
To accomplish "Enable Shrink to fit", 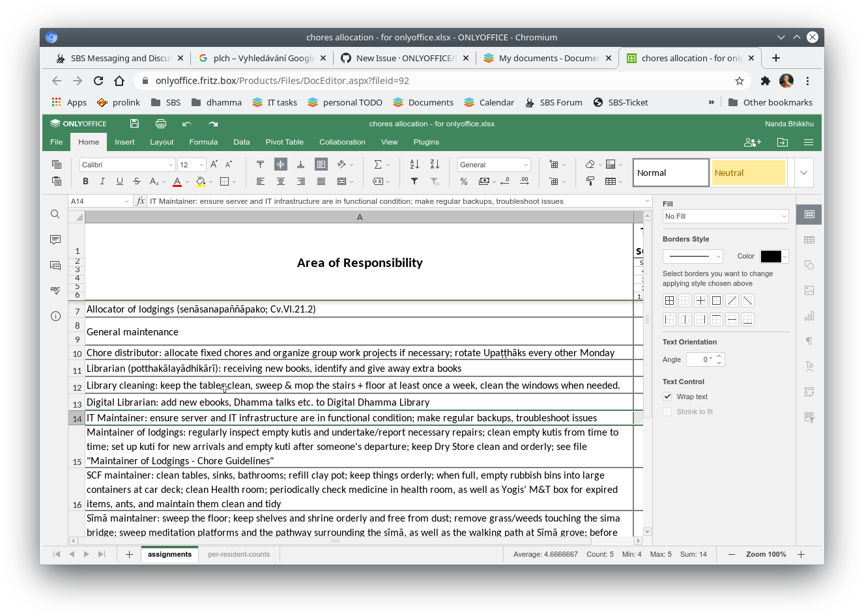I will tap(667, 411).
